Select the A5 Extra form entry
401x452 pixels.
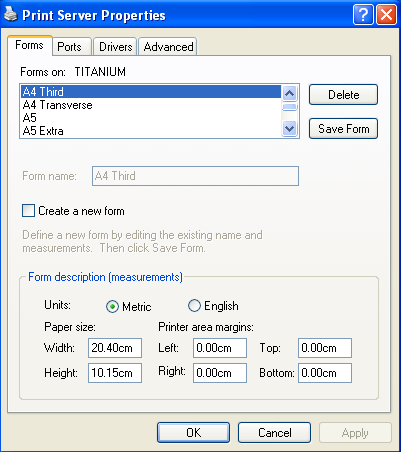(x=151, y=131)
